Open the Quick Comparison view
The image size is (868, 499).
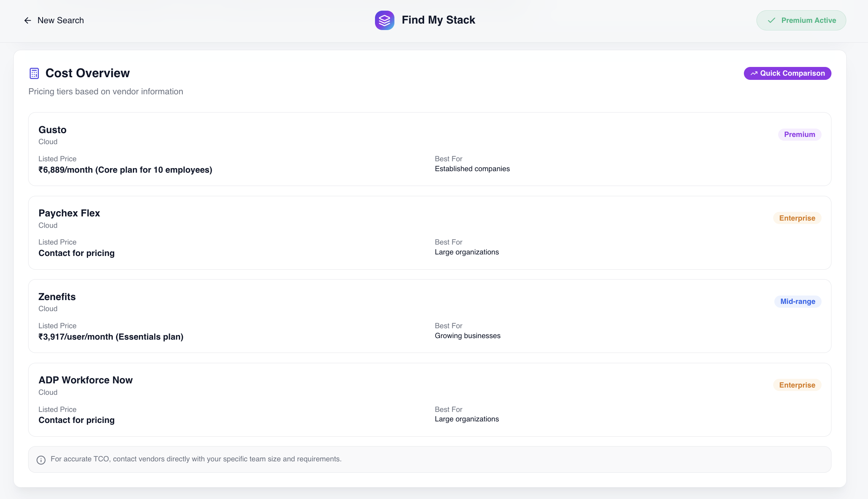pyautogui.click(x=787, y=73)
